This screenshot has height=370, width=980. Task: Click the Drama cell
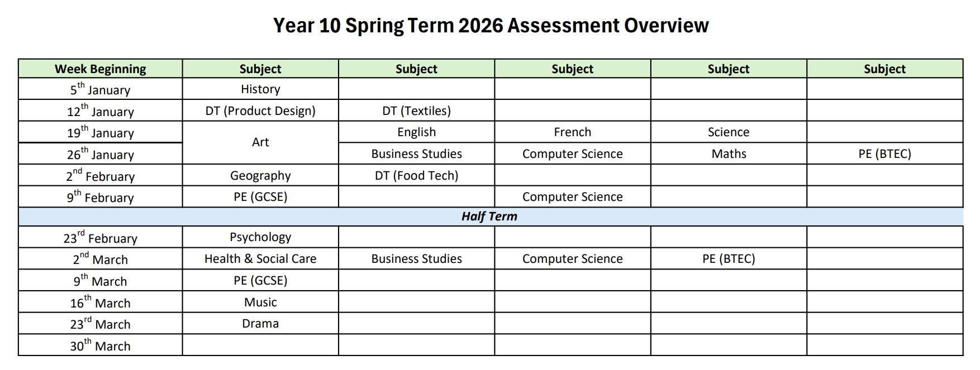(x=260, y=324)
